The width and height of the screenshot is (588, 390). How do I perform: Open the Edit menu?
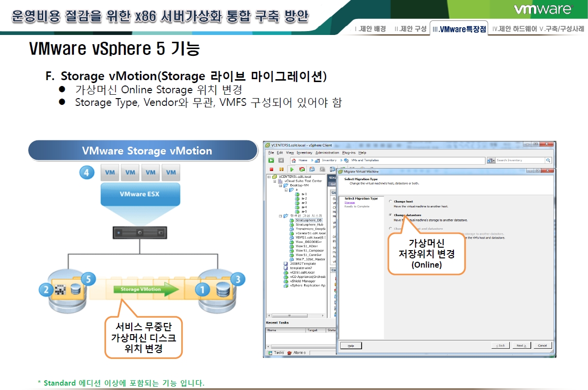coord(280,153)
